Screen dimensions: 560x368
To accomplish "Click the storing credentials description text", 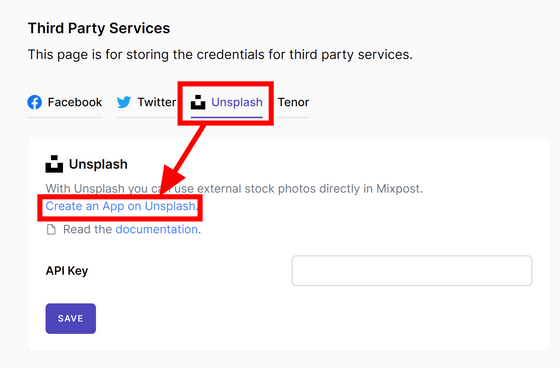I will click(220, 55).
